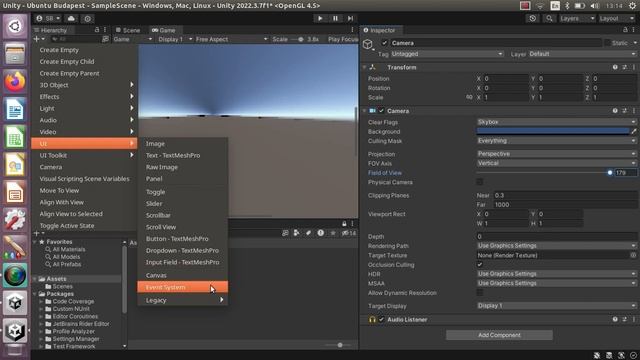This screenshot has width=640, height=360.
Task: Toggle the Static checkbox
Action: click(x=608, y=43)
